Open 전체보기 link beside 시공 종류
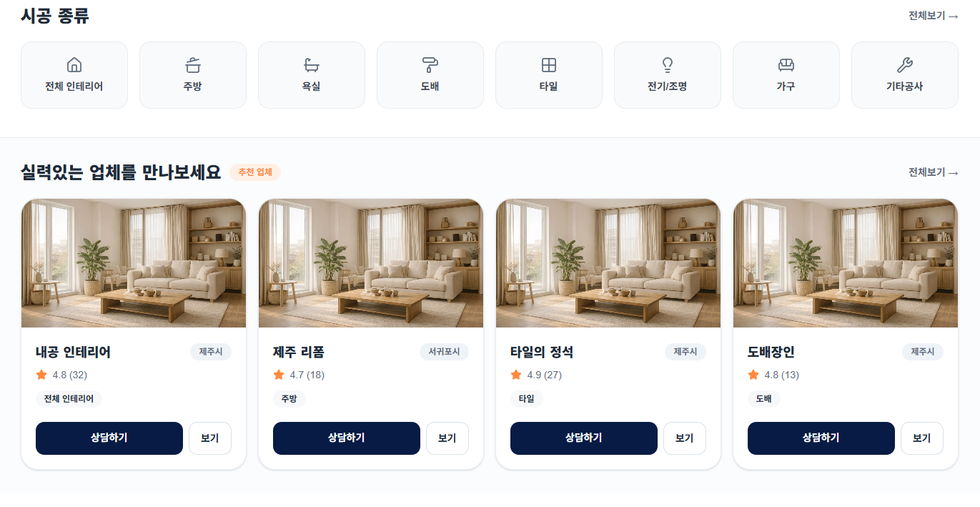 coord(933,16)
